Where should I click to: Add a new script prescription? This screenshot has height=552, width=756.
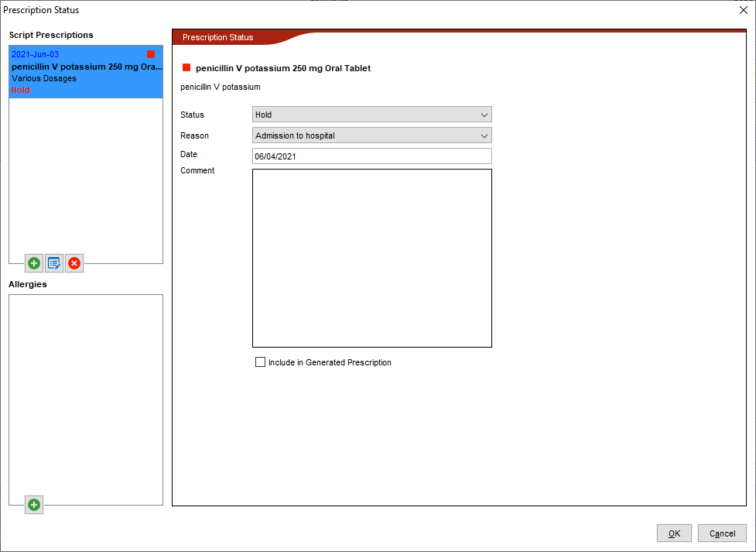coord(34,263)
